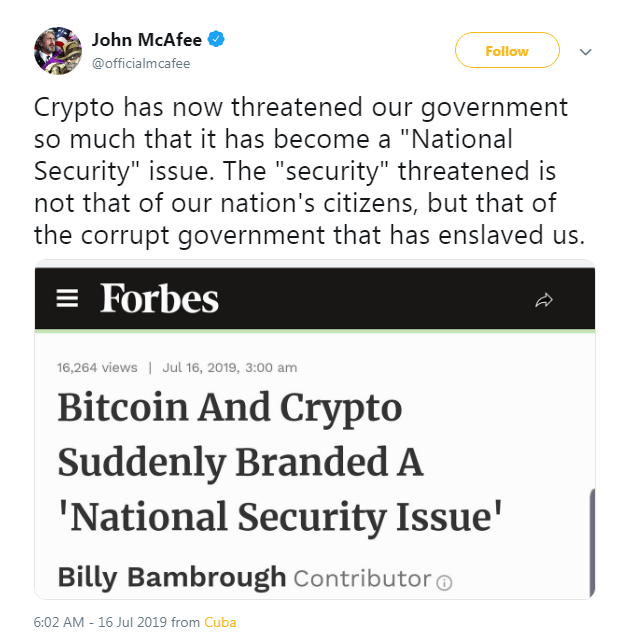This screenshot has width=625, height=643.
Task: Click the 16,264 views count
Action: (97, 367)
